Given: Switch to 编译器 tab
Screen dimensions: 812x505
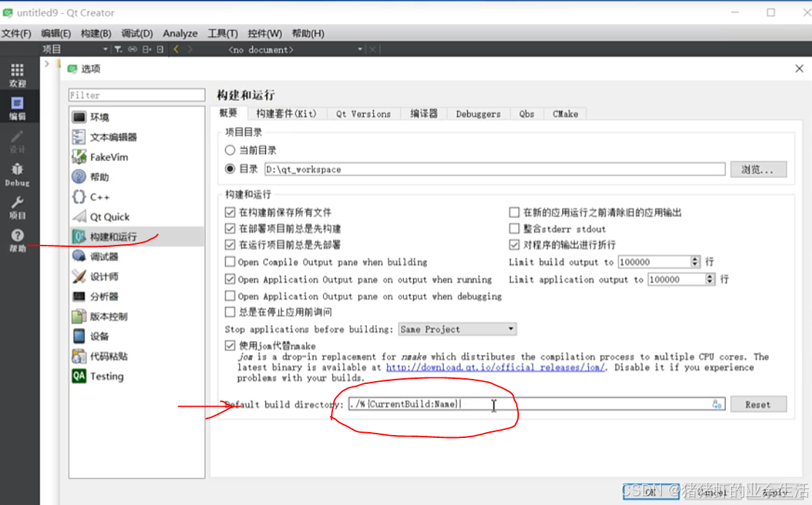Looking at the screenshot, I should pyautogui.click(x=424, y=114).
